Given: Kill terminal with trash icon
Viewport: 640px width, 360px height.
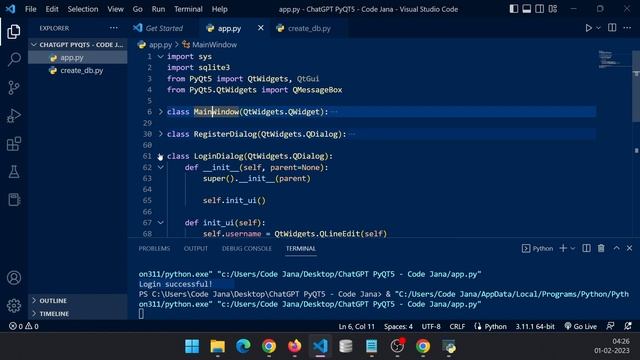Looking at the screenshot, I should (601, 248).
